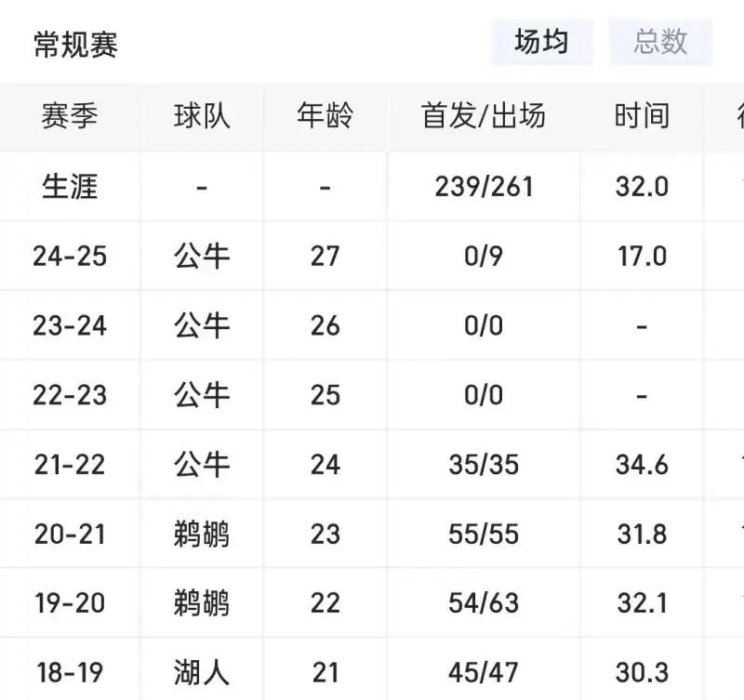Switch to the 总数 totals toggle
Viewport: 744px width, 700px height.
point(660,42)
